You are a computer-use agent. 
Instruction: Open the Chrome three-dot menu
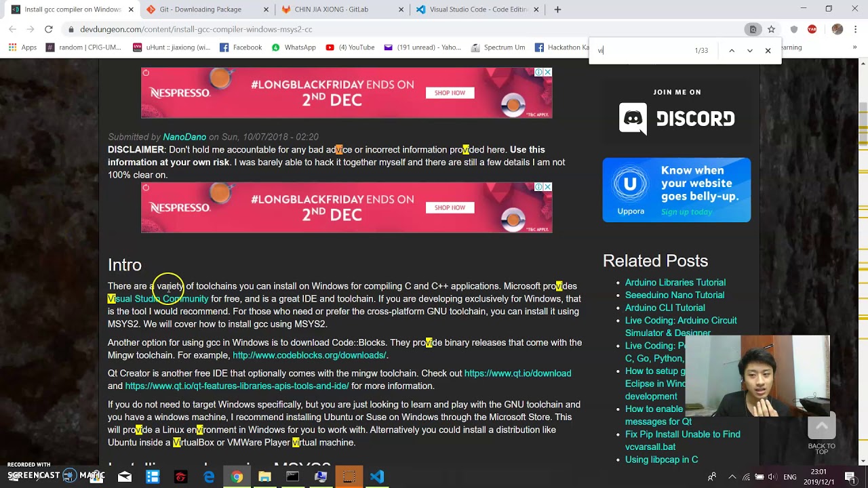pos(855,29)
